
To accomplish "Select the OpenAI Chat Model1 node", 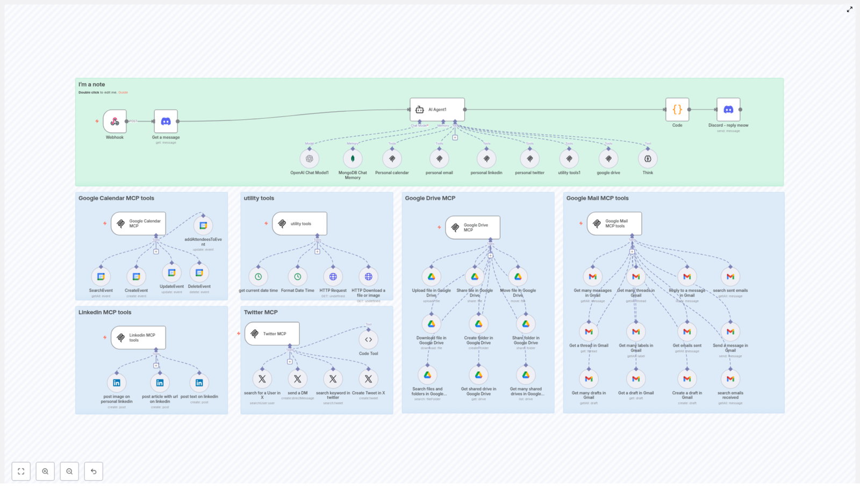I will coord(310,159).
